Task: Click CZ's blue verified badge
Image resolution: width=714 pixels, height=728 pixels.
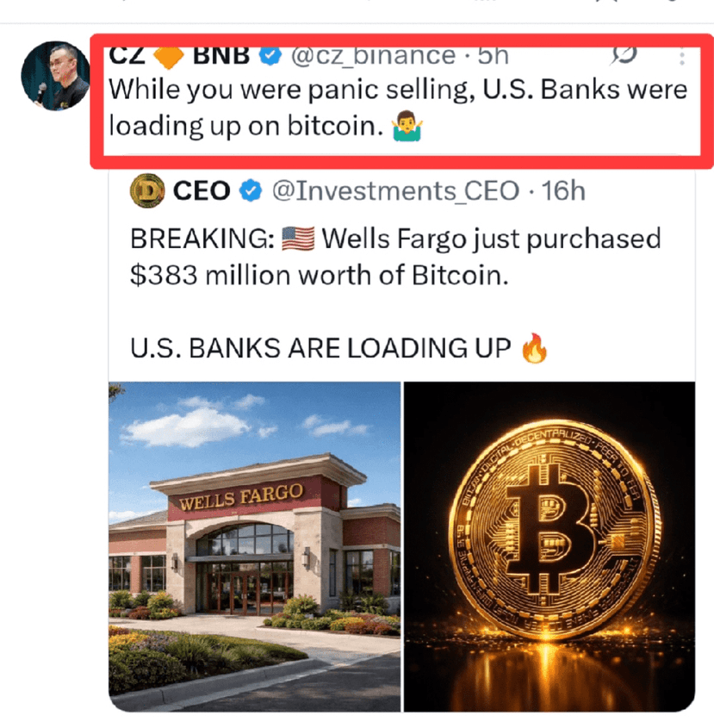Action: tap(270, 56)
